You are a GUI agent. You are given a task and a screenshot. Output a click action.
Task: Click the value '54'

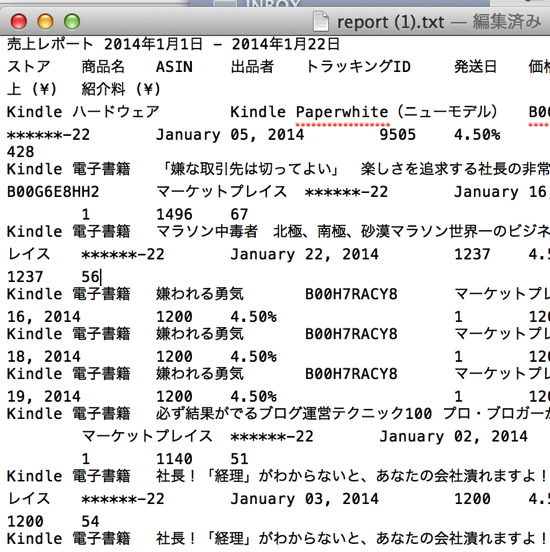(x=90, y=521)
